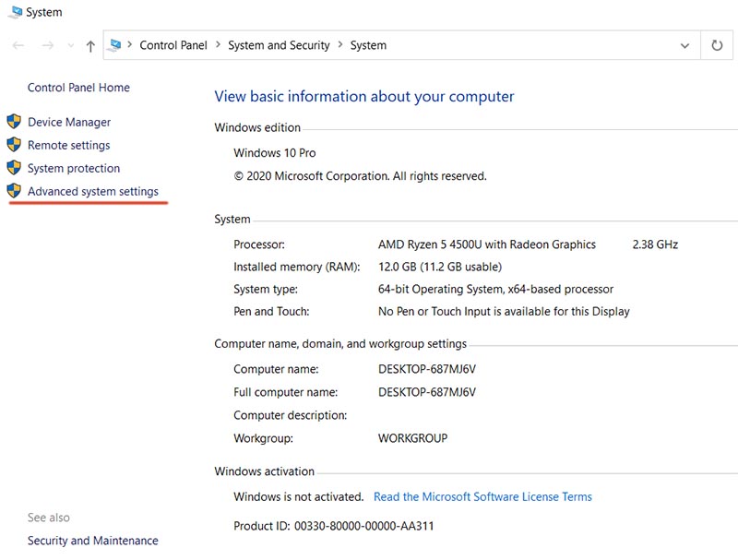Open Security and Maintenance link

click(x=93, y=541)
